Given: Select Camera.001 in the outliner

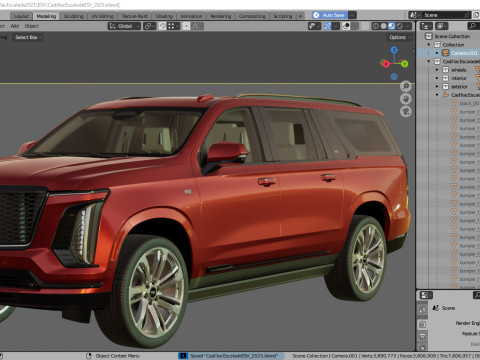Looking at the screenshot, I should click(x=464, y=53).
